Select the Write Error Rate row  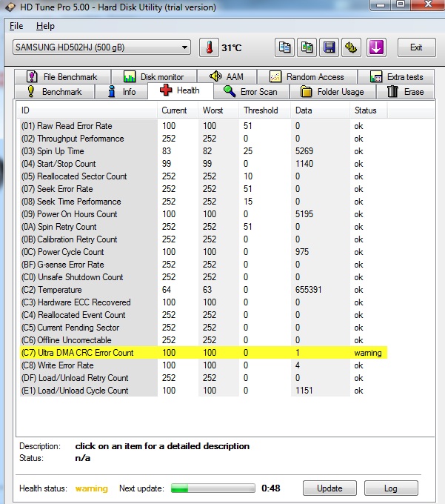tap(204, 365)
